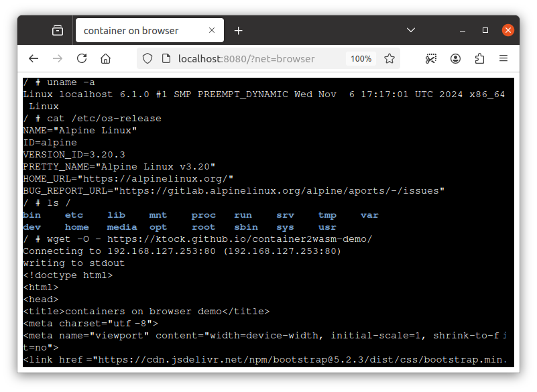Viewport: 537px width, 392px height.
Task: Click the 'ls /' command line
Action: [46, 202]
